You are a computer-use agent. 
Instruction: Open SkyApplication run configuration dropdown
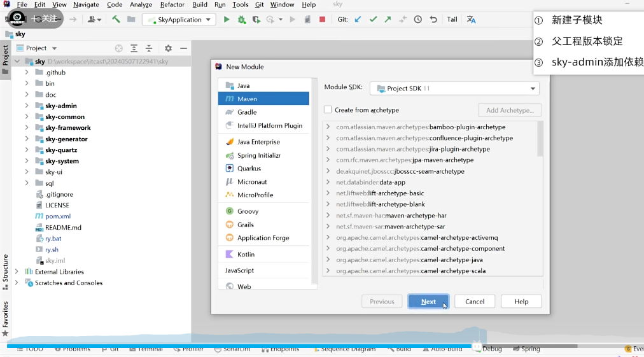(179, 19)
